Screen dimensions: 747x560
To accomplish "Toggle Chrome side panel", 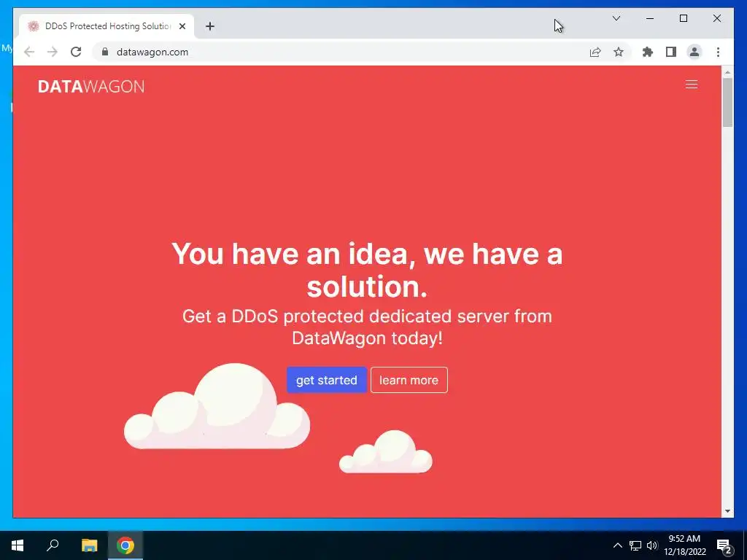I will pos(671,52).
